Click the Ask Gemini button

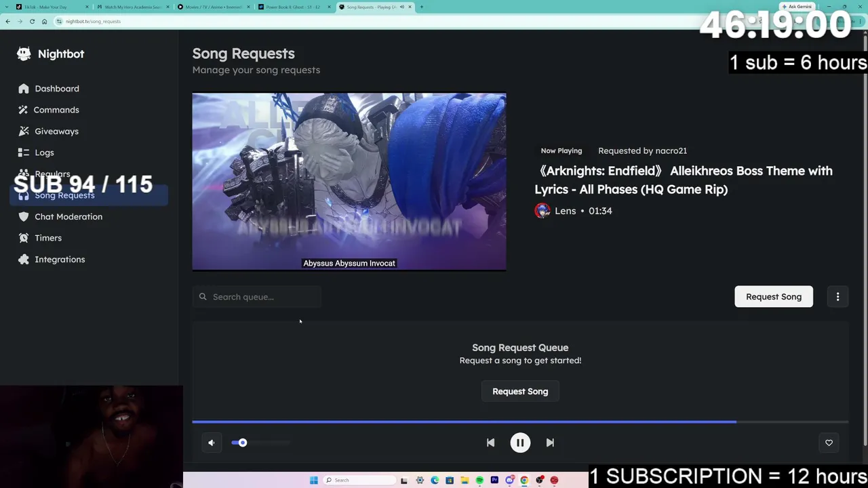pos(797,7)
